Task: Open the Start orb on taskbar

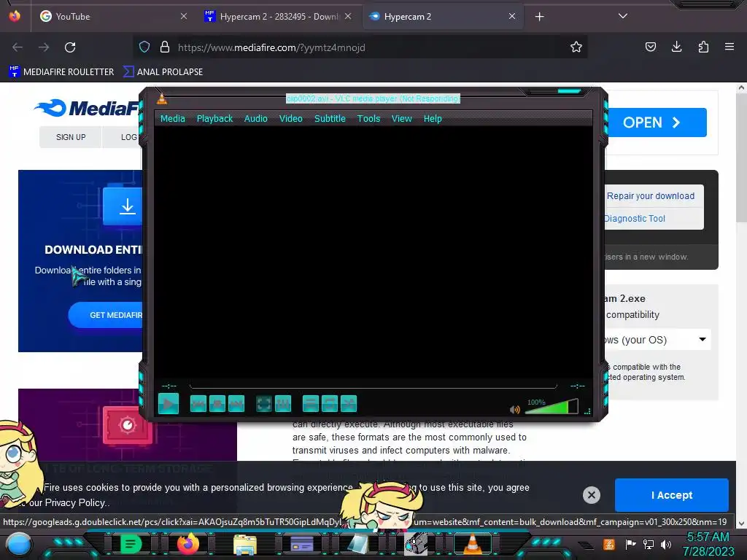Action: 19,545
